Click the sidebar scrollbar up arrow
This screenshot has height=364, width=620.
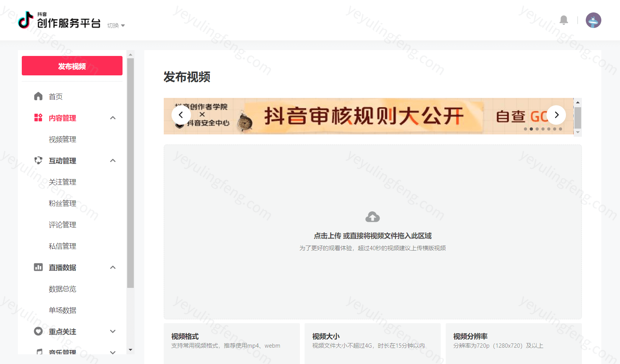[x=130, y=54]
